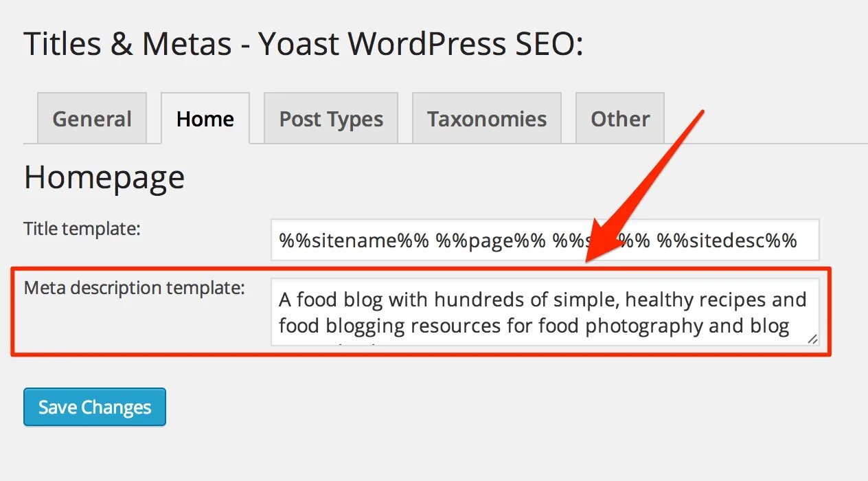Screen dimensions: 868x481
Task: Place cursor on %%sitename%% token
Action: pos(354,240)
